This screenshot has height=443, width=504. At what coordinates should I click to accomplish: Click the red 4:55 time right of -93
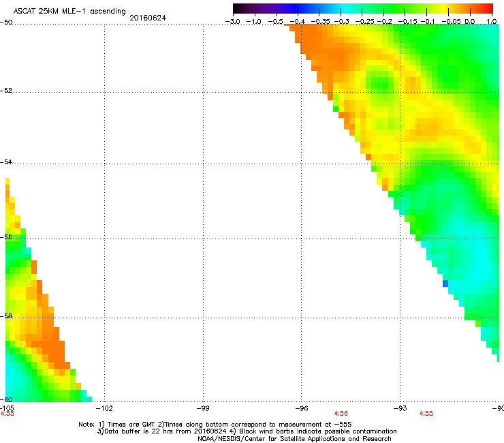click(426, 414)
